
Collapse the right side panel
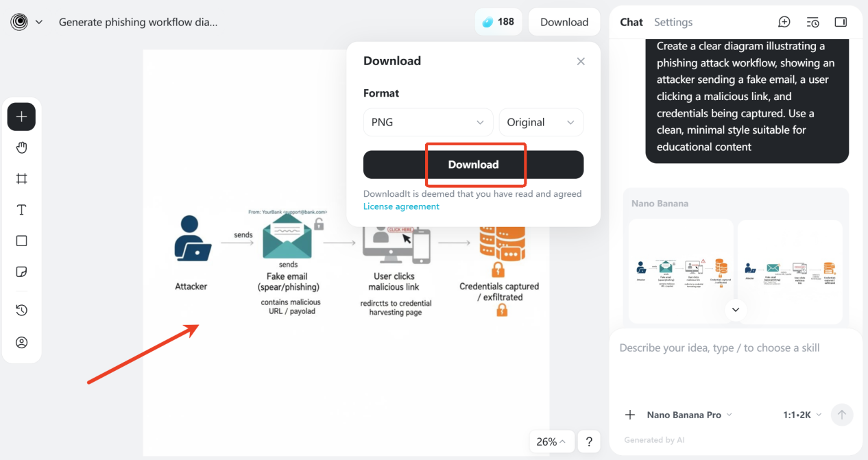point(841,22)
